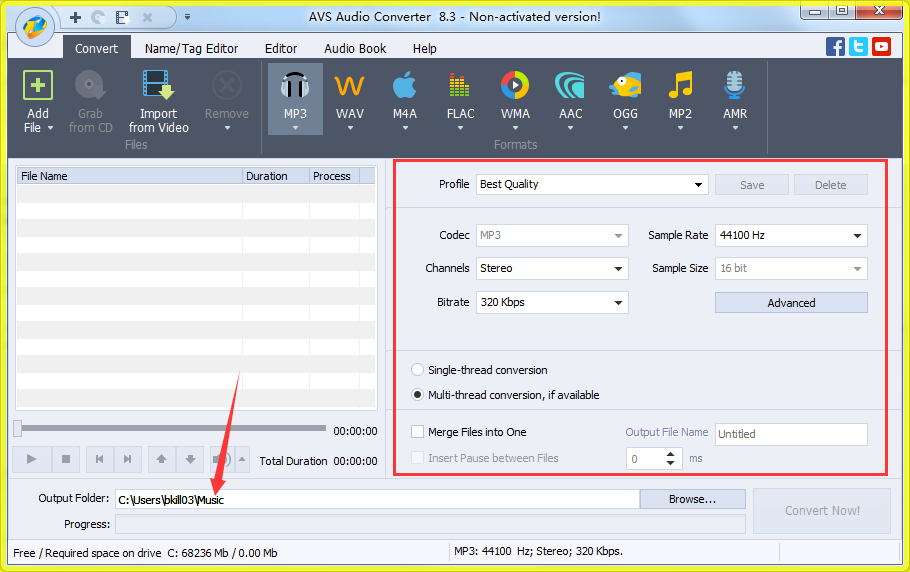The image size is (910, 572).
Task: Click the Duration column header
Action: pos(276,176)
